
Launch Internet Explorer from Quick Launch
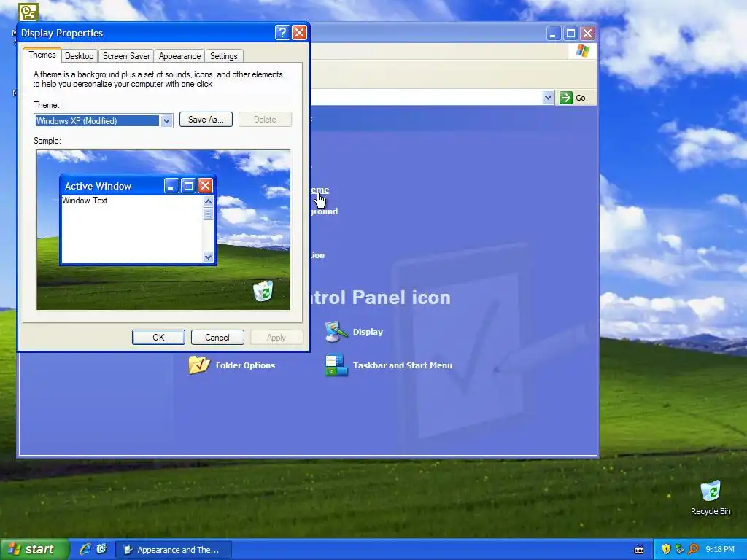click(85, 549)
